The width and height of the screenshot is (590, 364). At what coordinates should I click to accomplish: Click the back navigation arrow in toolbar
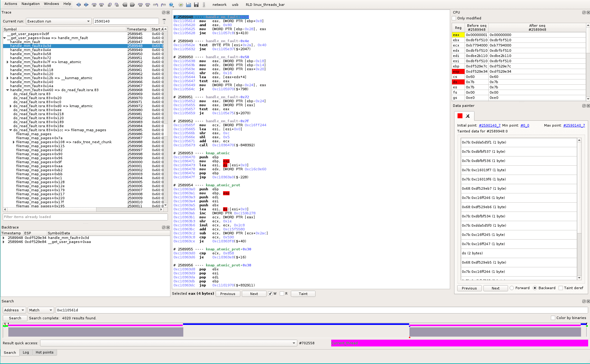tap(79, 5)
